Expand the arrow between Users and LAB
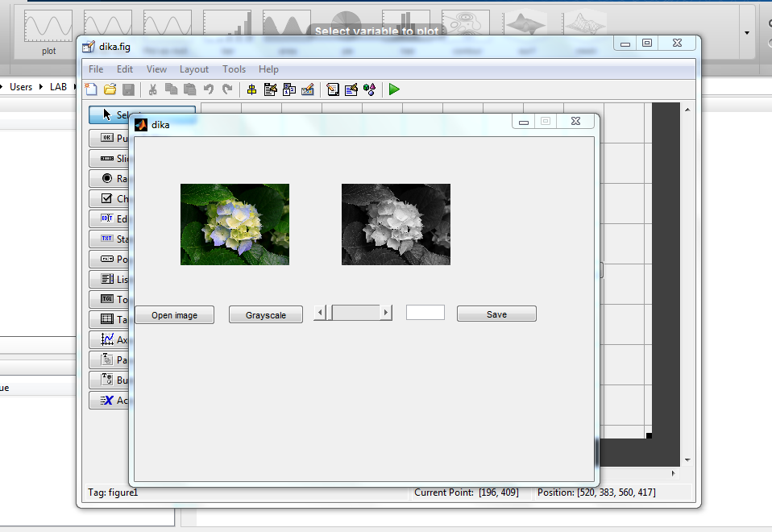This screenshot has width=772, height=532. [x=41, y=87]
